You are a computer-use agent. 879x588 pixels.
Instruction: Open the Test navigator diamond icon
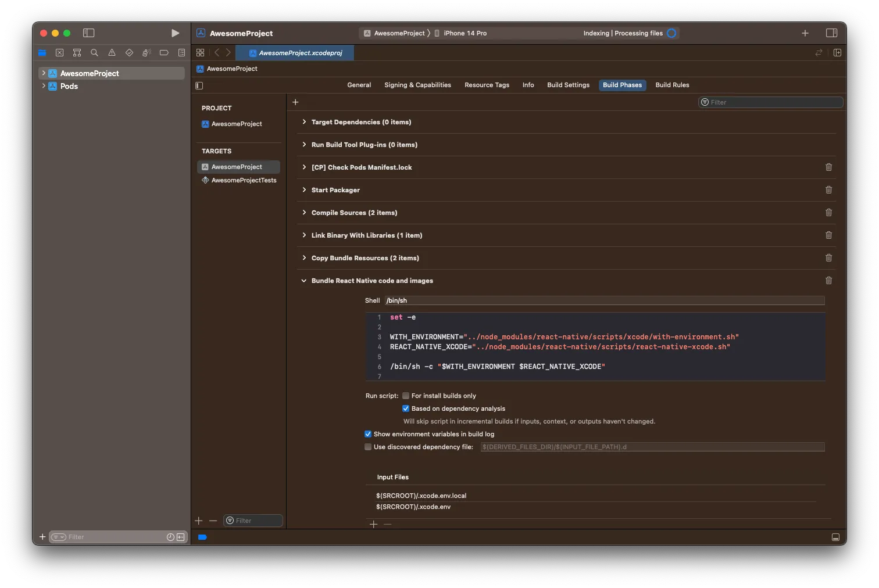129,53
